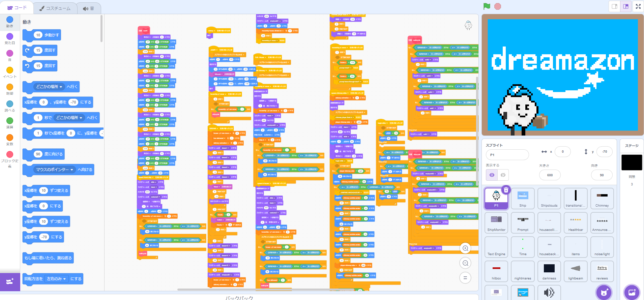Image resolution: width=644 pixels, height=300 pixels.
Task: Show sprite using the eye icon
Action: [x=492, y=175]
